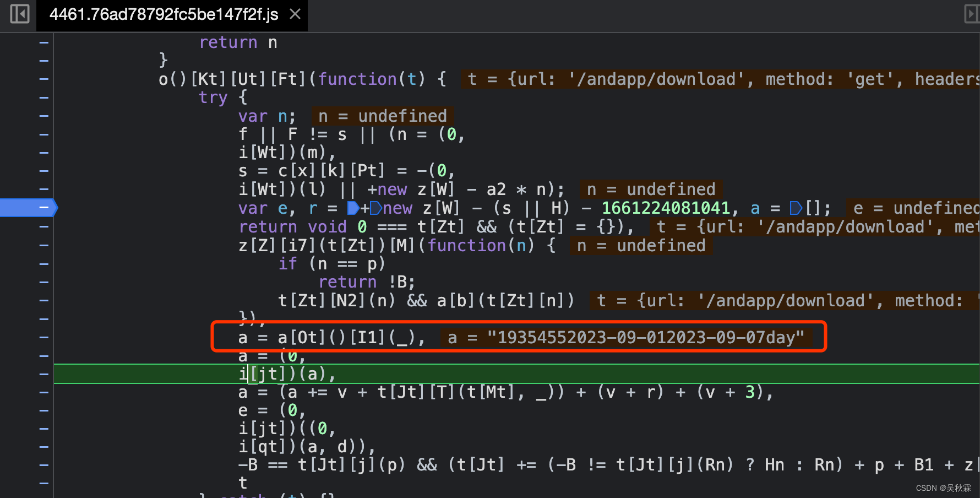Click code 'if (n == p)'
Image resolution: width=980 pixels, height=498 pixels.
pos(332,264)
